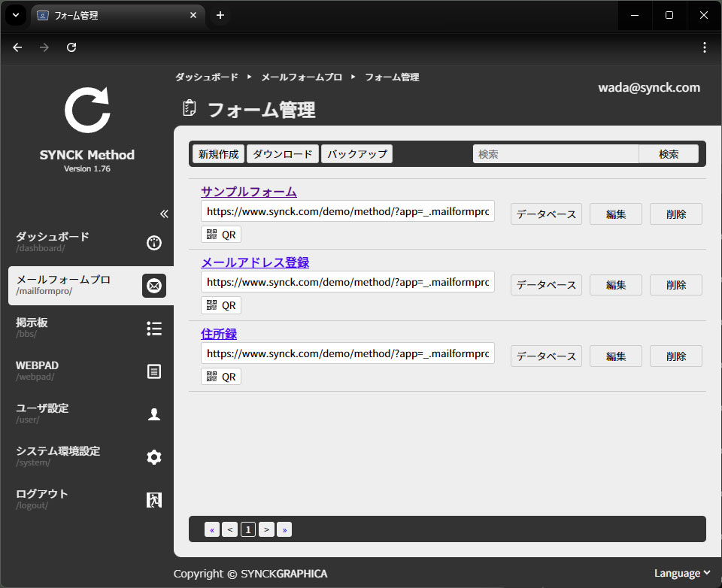Screen dimensions: 722x588
Task: Open WEBPAD via its document icon
Action: 154,371
